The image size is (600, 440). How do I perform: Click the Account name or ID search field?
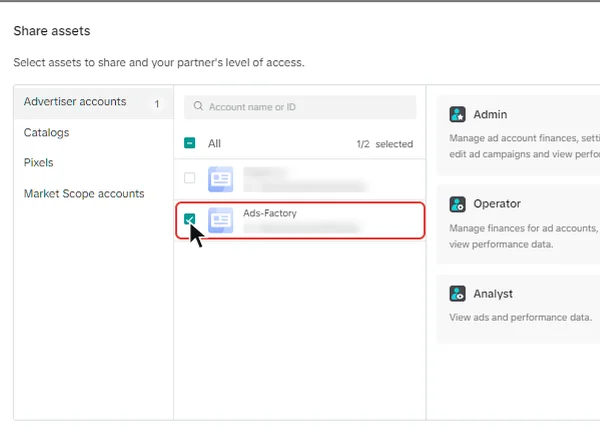point(300,107)
